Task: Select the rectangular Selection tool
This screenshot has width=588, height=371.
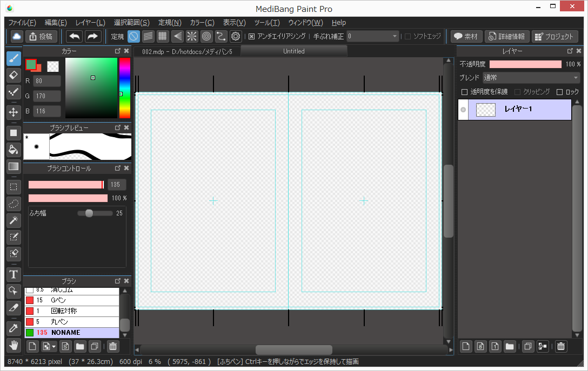Action: coord(14,187)
